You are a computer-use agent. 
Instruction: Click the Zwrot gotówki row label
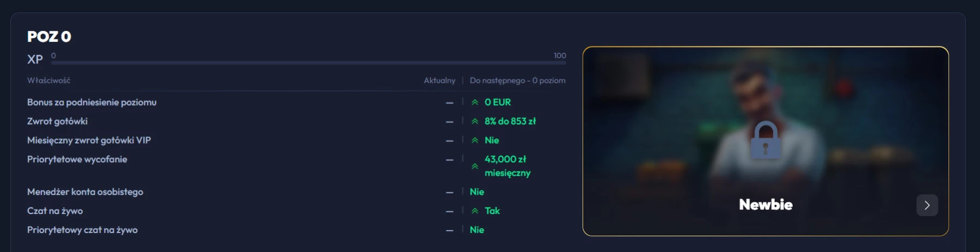57,121
